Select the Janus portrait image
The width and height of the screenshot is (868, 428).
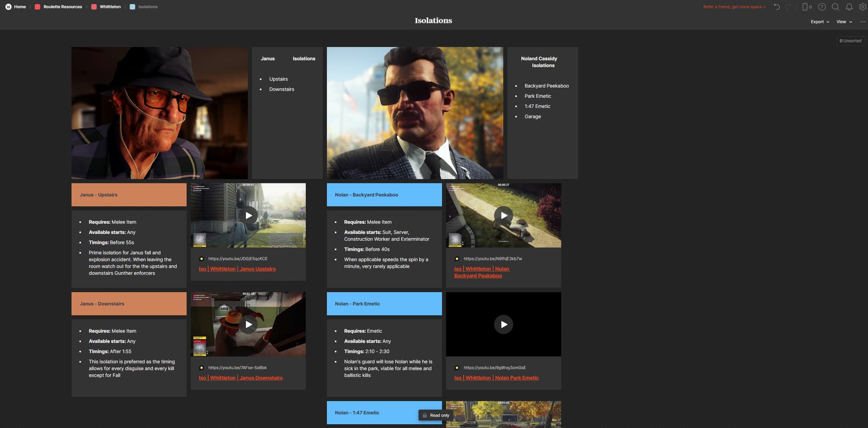160,113
